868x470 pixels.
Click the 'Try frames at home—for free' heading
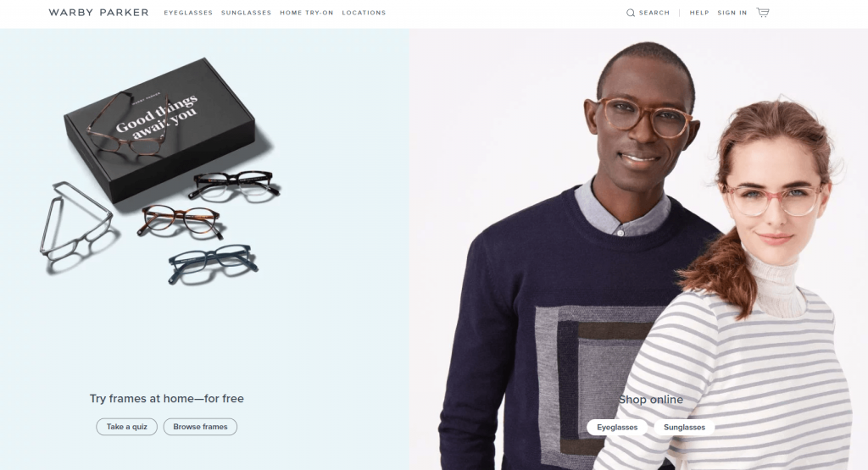click(x=167, y=399)
